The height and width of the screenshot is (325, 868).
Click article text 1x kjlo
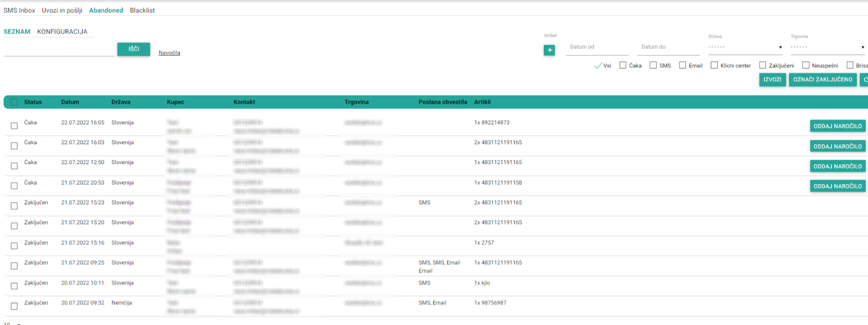click(482, 283)
